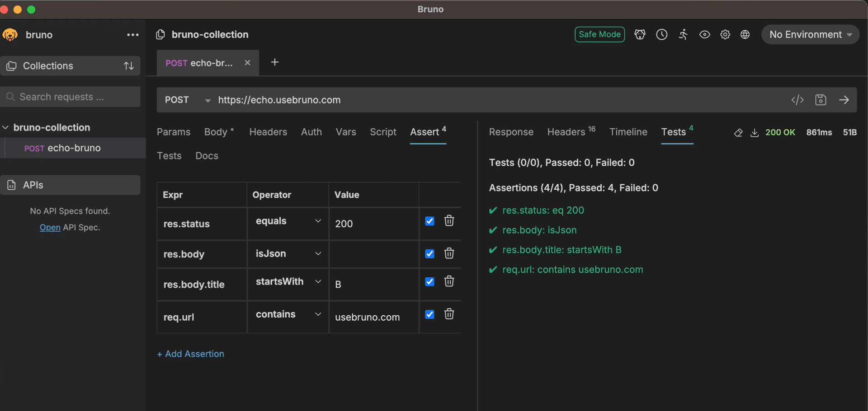This screenshot has height=411, width=868.
Task: Open the contains operator dropdown
Action: point(288,314)
